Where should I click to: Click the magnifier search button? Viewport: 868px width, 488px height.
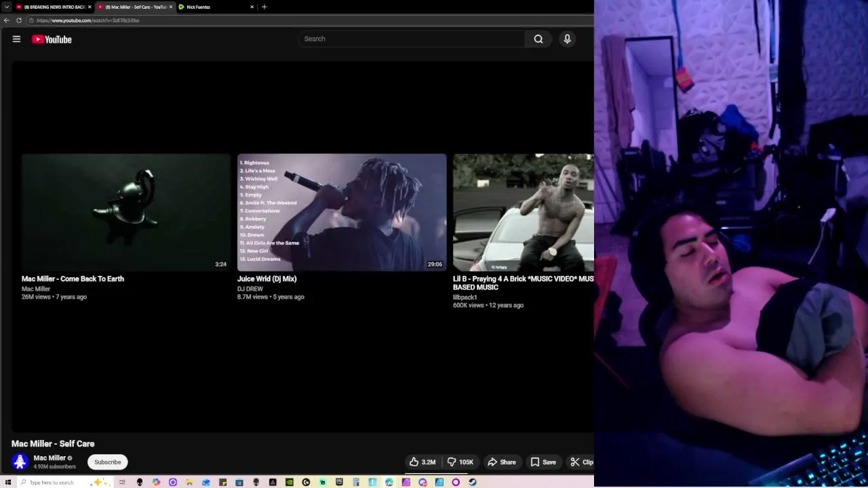538,39
